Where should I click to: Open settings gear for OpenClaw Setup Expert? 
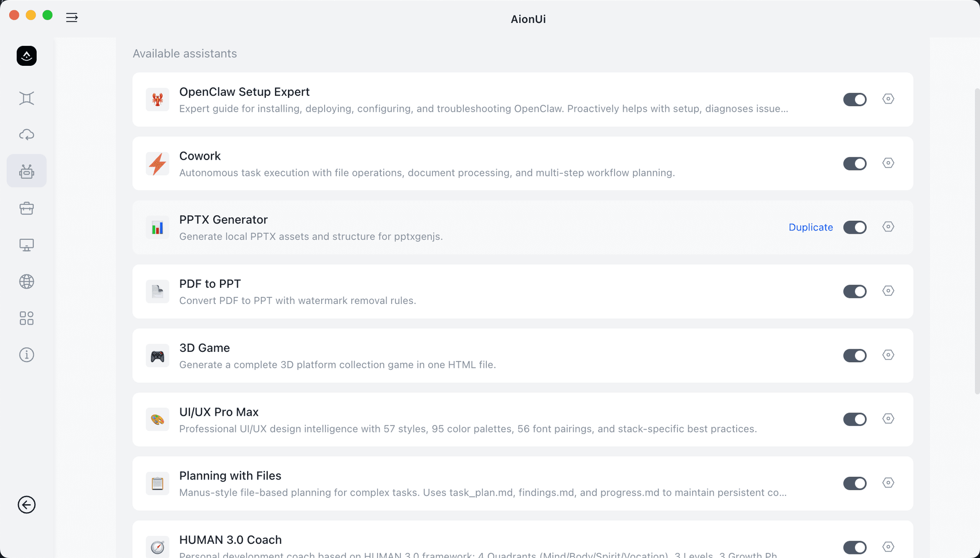[x=888, y=99]
